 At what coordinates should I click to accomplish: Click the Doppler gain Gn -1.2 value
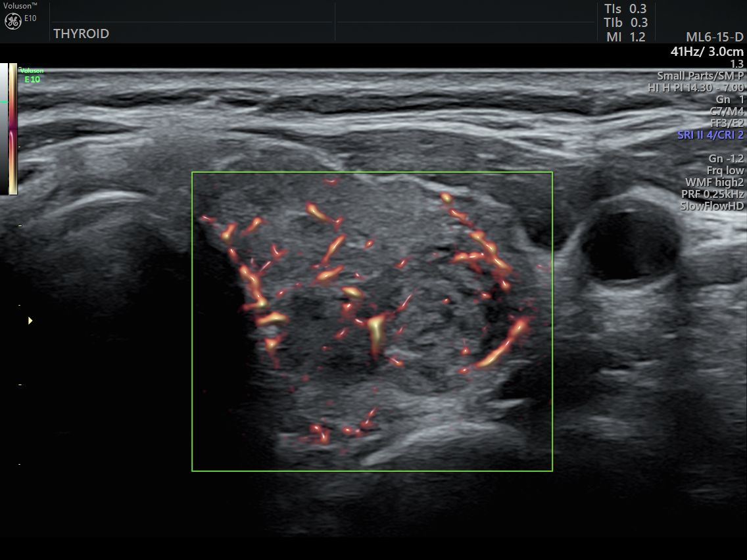click(x=726, y=159)
